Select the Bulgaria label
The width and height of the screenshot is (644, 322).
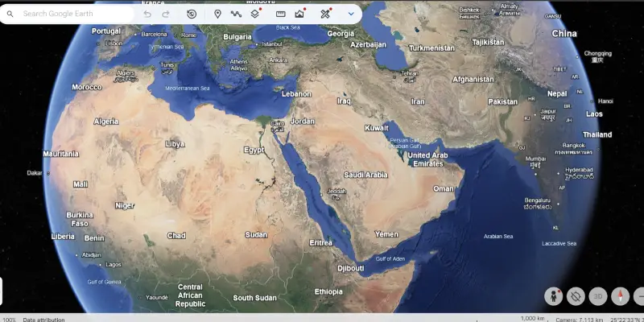[x=237, y=37]
